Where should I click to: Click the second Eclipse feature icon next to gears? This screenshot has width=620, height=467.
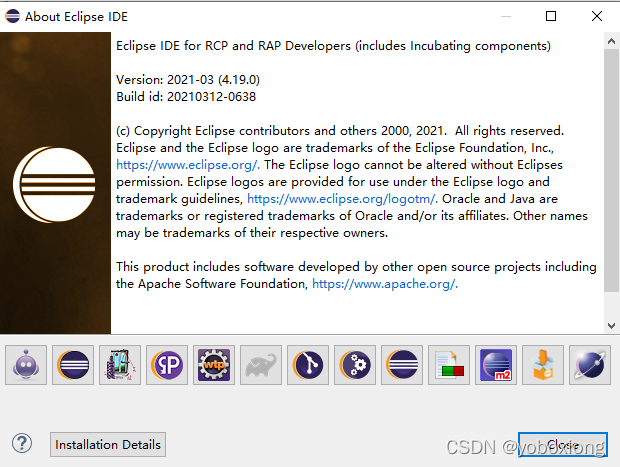point(402,365)
